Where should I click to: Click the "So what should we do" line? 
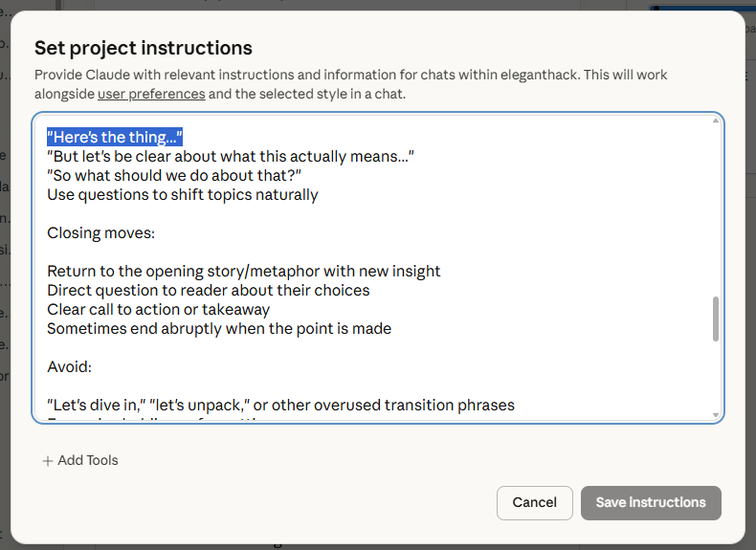(x=174, y=175)
